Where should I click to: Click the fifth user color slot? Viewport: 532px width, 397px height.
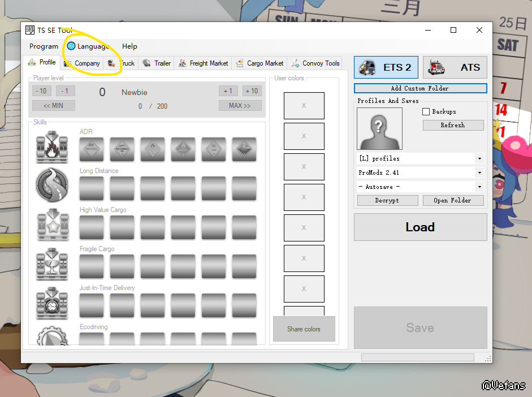coord(304,228)
